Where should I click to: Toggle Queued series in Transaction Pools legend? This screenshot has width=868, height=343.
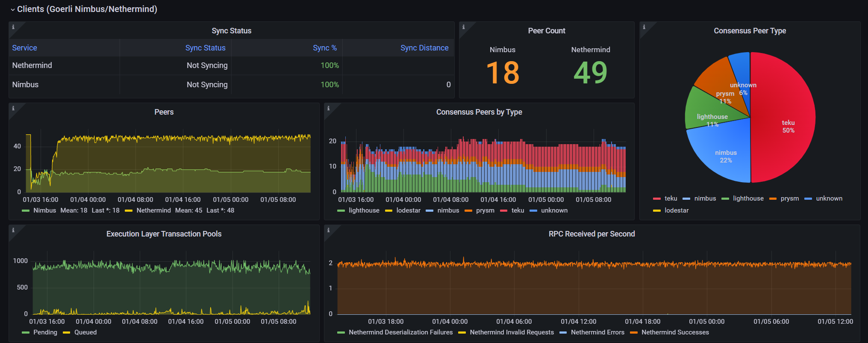point(85,332)
